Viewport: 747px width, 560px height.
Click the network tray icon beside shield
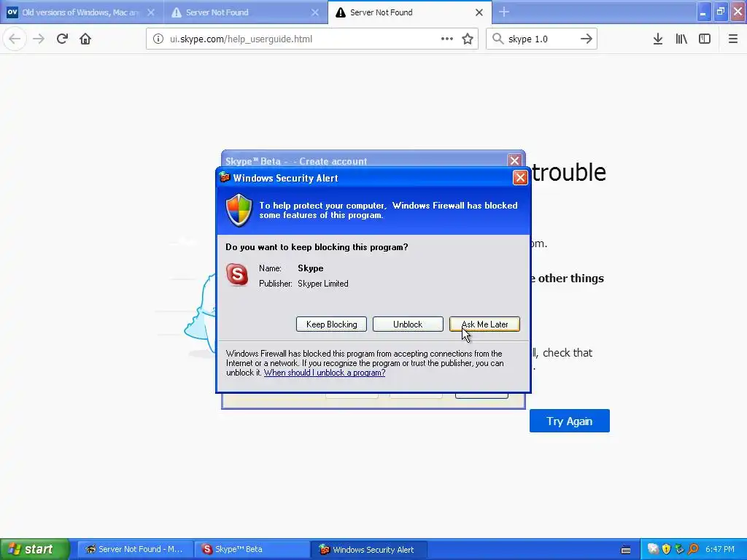(680, 550)
